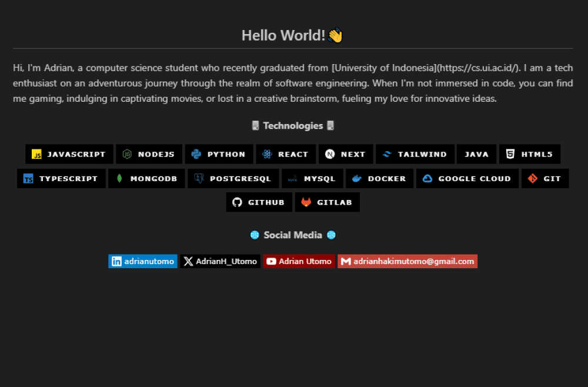Click the Node.js hexagon icon

point(127,155)
